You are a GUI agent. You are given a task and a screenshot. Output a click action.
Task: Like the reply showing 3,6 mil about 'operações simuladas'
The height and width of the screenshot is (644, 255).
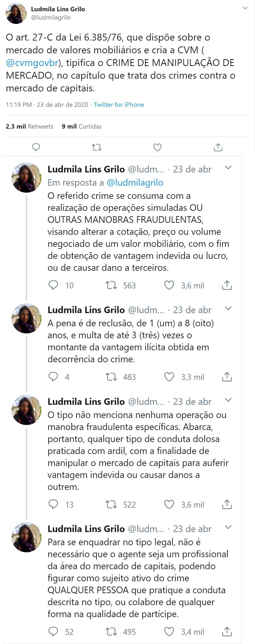point(169,285)
